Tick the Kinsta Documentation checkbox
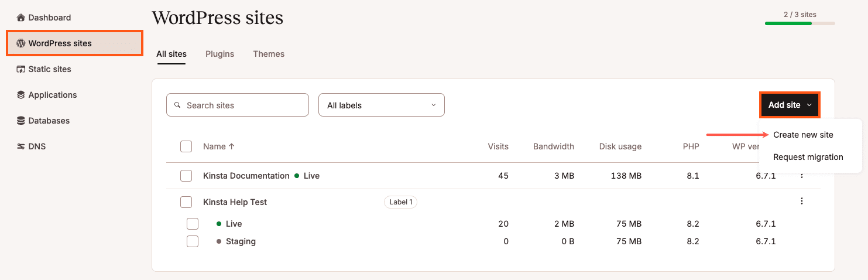Image resolution: width=868 pixels, height=280 pixels. pyautogui.click(x=186, y=176)
